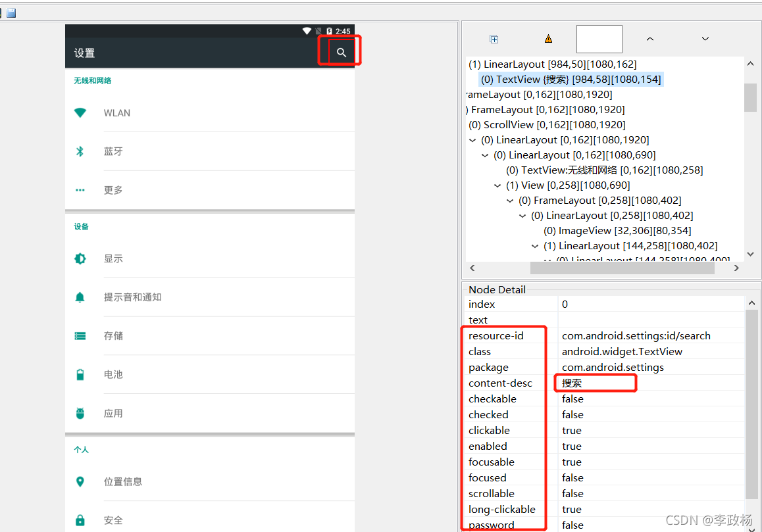Open the 提示音和通知 settings entry
This screenshot has height=532, width=762.
(x=210, y=297)
